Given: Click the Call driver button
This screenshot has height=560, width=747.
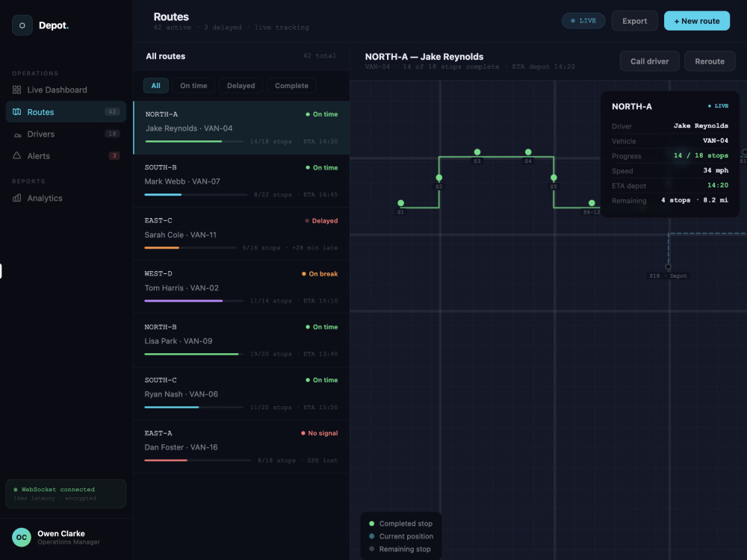Looking at the screenshot, I should [649, 61].
